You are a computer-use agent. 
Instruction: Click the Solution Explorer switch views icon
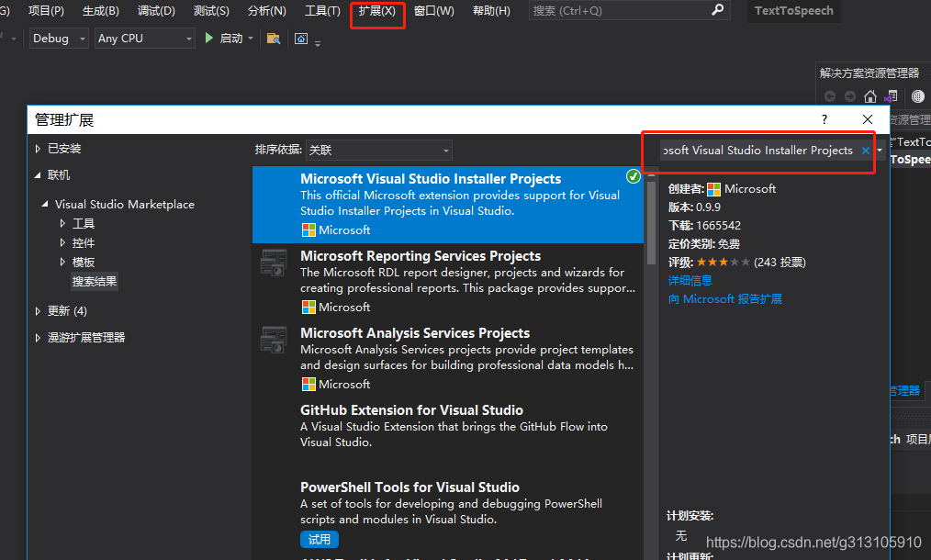coord(892,96)
